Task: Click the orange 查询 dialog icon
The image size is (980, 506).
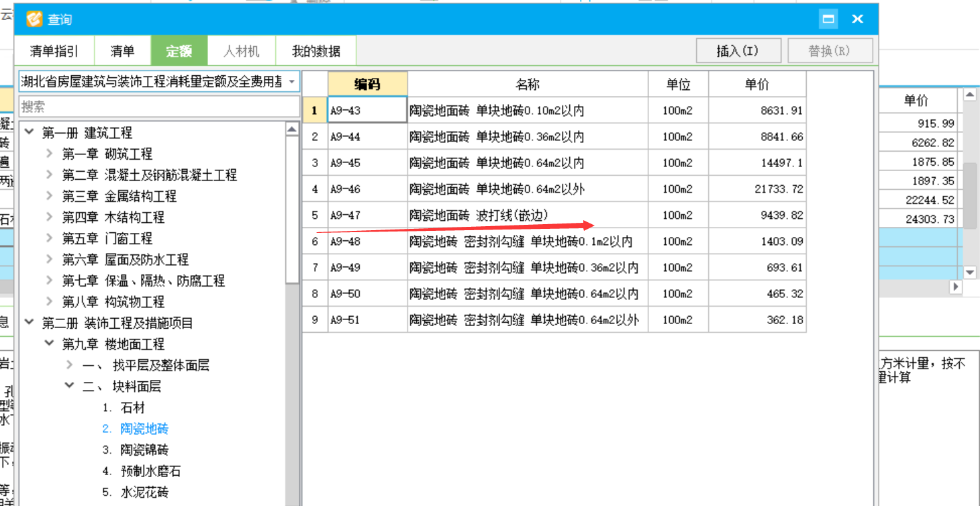Action: 35,19
